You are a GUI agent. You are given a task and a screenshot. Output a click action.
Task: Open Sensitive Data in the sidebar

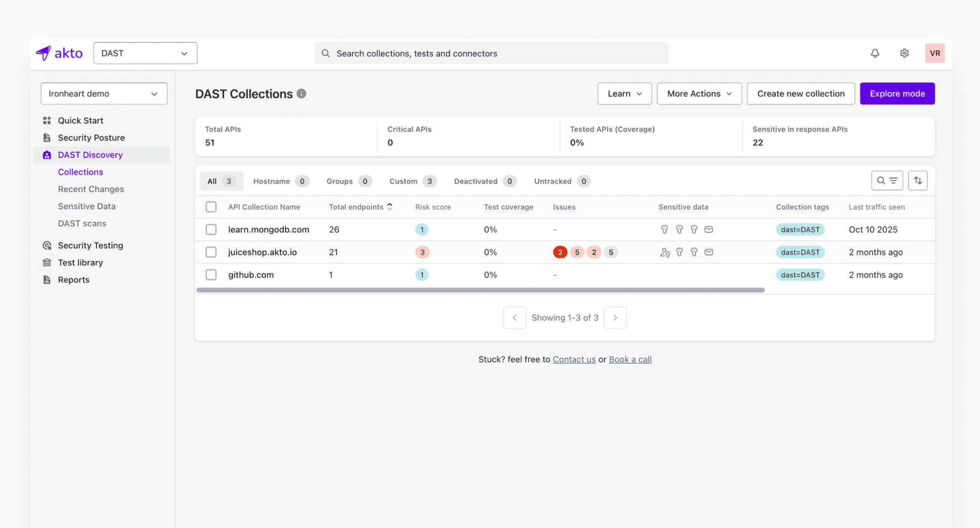pyautogui.click(x=87, y=206)
